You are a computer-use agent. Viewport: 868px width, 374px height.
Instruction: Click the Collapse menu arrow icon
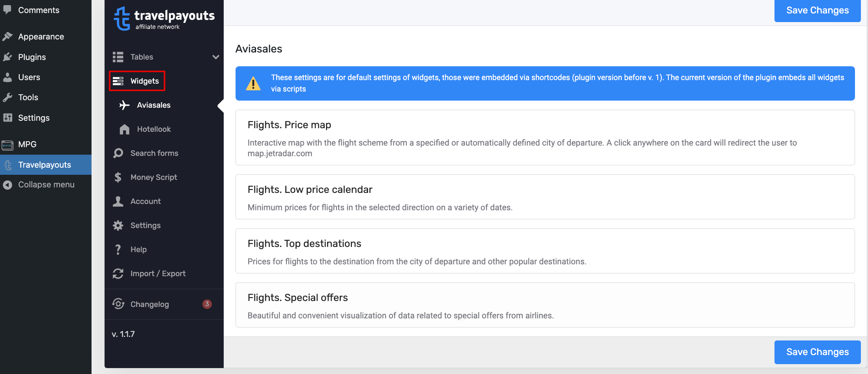coord(7,185)
